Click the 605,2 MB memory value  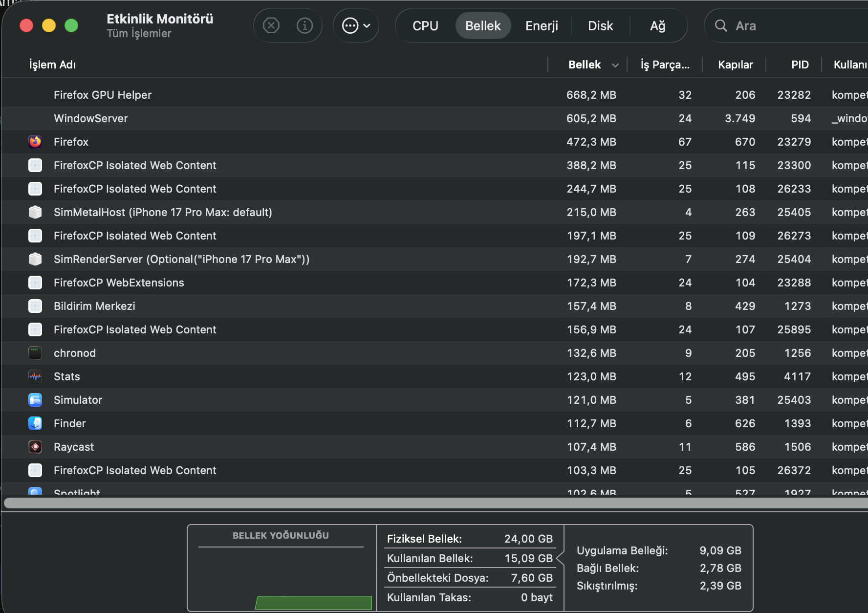pos(591,118)
